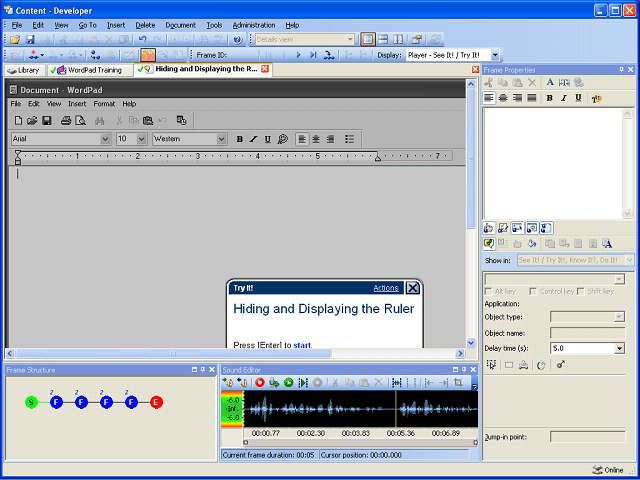This screenshot has width=640, height=480.
Task: Click the Bold icon in Frame Properties
Action: pos(550,98)
